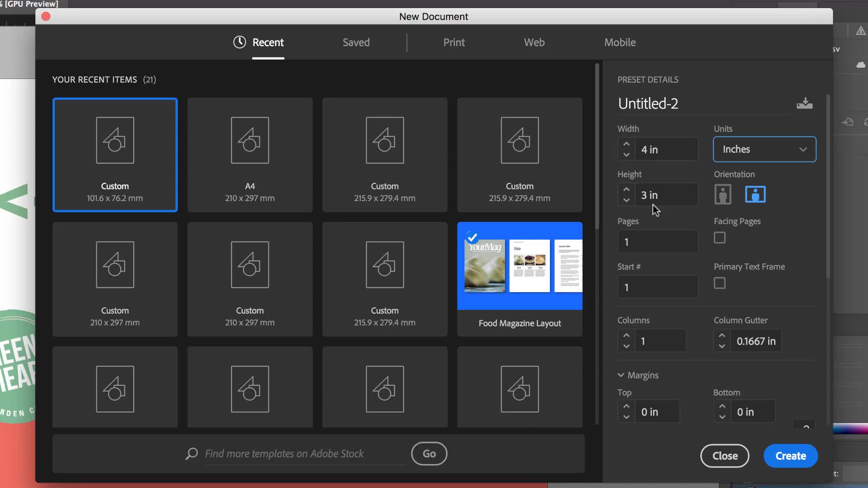868x488 pixels.
Task: Decrease Height value with down arrow
Action: (626, 200)
